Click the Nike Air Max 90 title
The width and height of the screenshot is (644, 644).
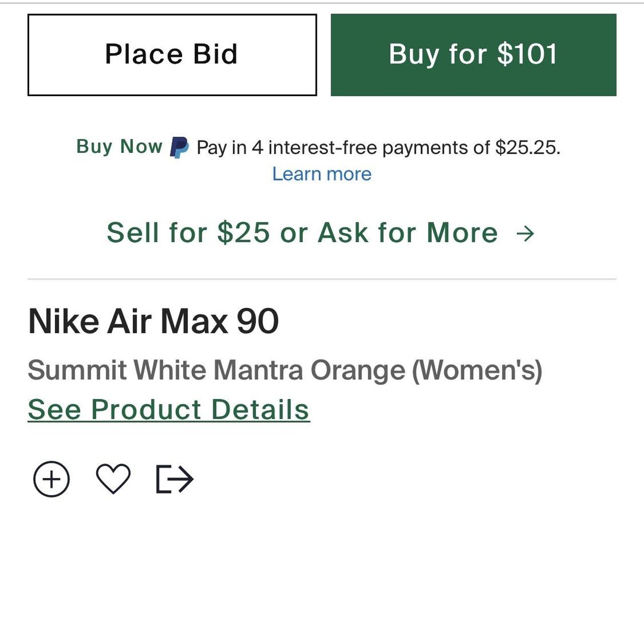[153, 321]
